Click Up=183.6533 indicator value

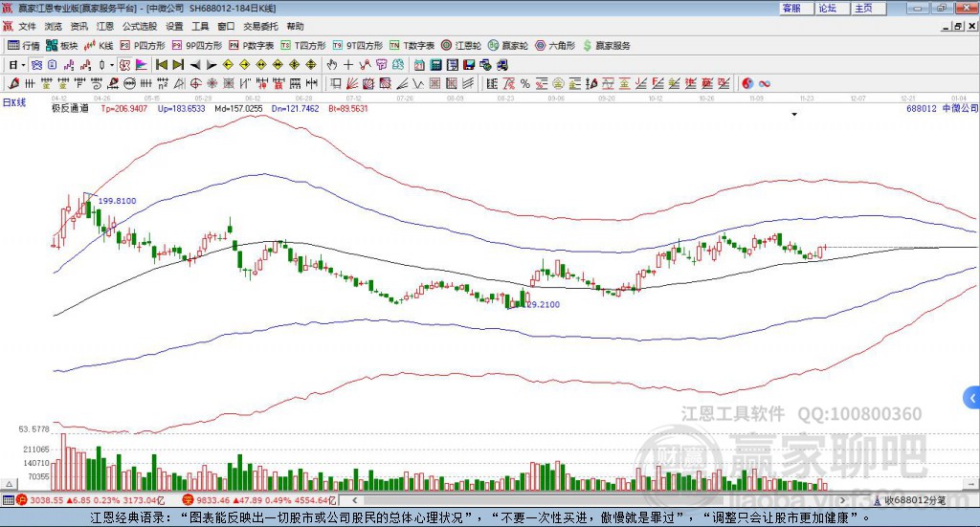click(181, 109)
